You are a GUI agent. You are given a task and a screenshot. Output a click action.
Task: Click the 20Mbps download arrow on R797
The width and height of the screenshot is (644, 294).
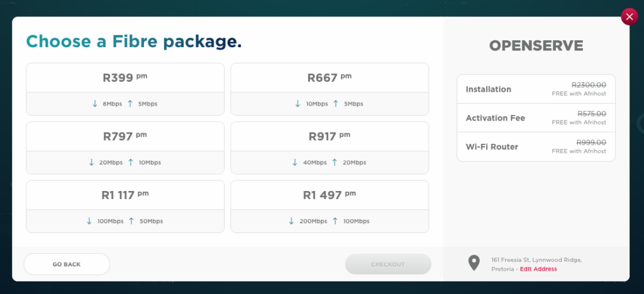(92, 162)
